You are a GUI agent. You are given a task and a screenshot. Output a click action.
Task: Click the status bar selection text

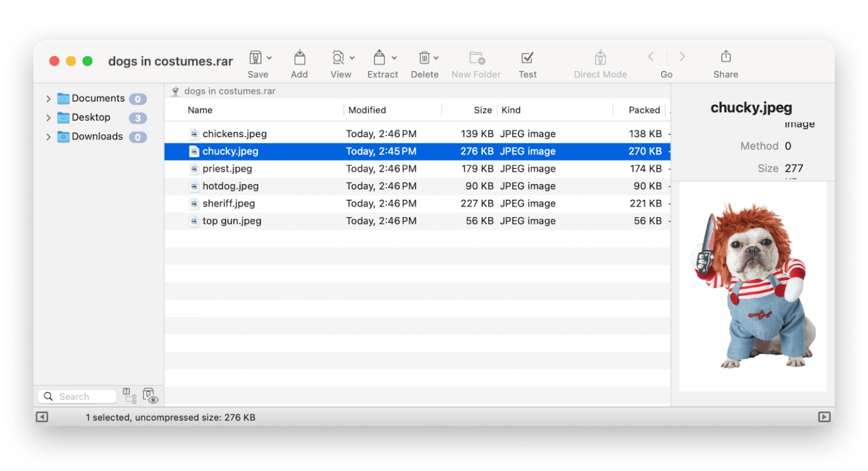click(170, 418)
